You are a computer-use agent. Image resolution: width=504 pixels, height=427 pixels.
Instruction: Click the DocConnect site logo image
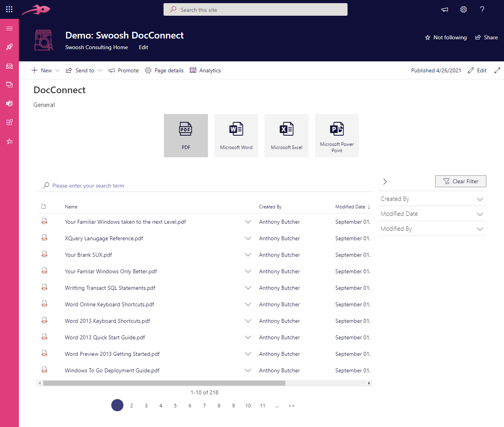pos(44,40)
